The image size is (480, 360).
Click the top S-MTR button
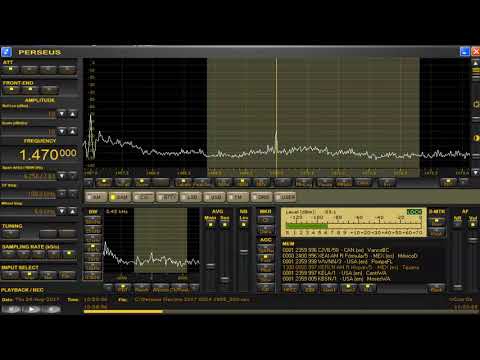point(437,221)
